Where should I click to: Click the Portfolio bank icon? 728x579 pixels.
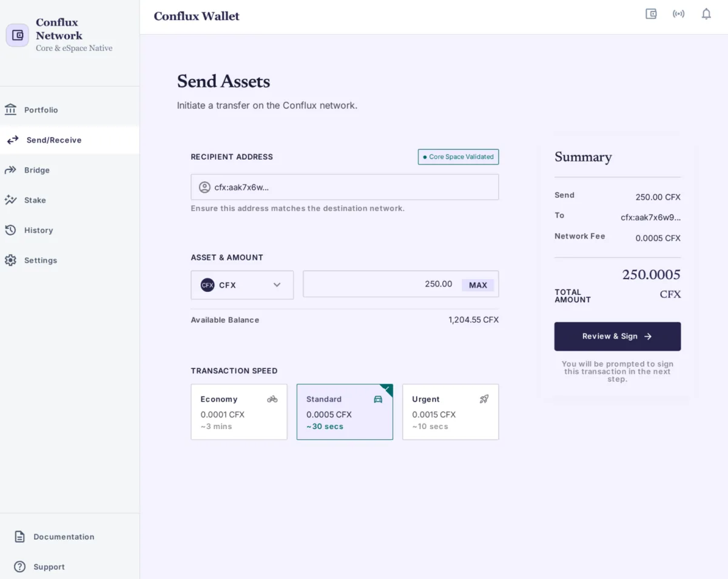[x=10, y=110]
